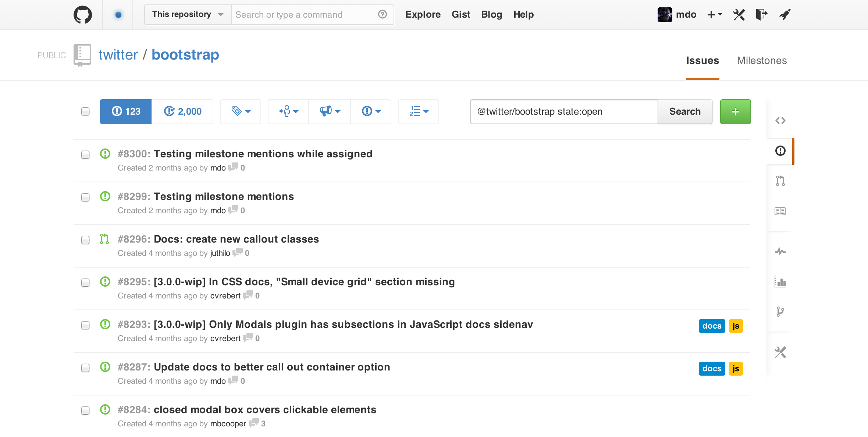Click the comment bubble icon on issue #8296
Image resolution: width=868 pixels, height=437 pixels.
click(238, 252)
